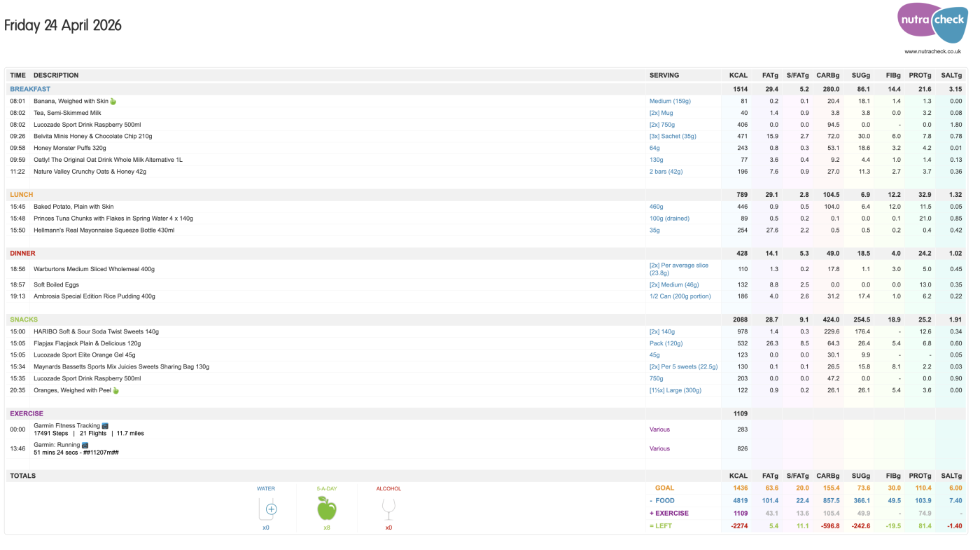This screenshot has height=550, width=980.
Task: Click the 51 mins 24 secs running duration
Action: click(76, 453)
